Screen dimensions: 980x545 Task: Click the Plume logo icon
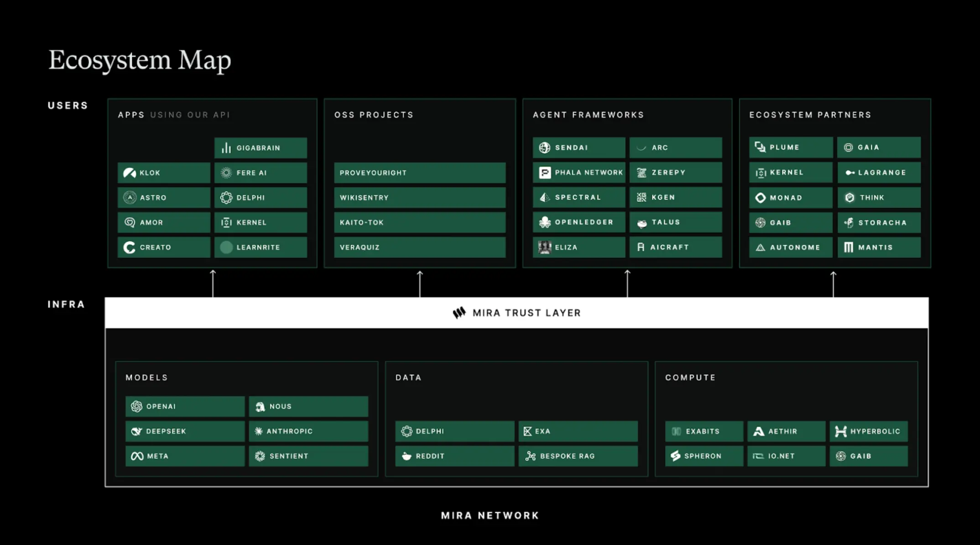[x=760, y=147]
